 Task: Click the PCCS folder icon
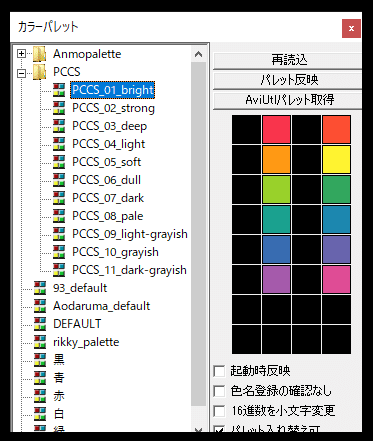(x=40, y=72)
